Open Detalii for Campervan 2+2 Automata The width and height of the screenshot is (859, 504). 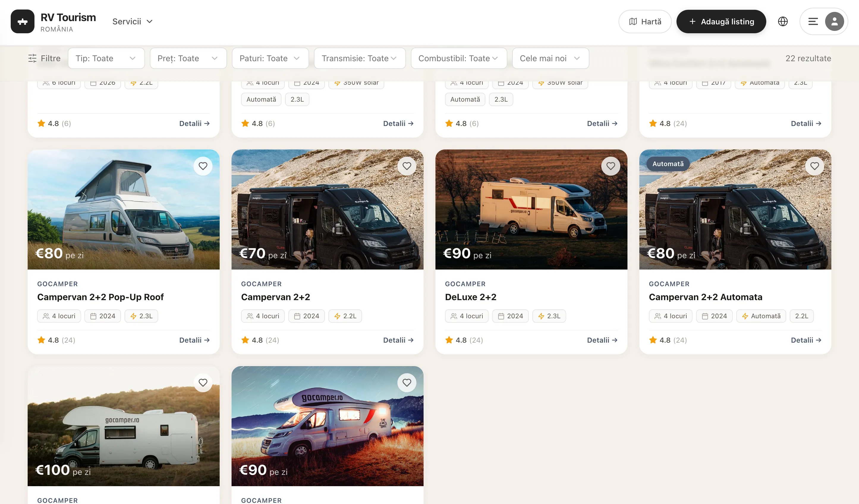pyautogui.click(x=806, y=340)
